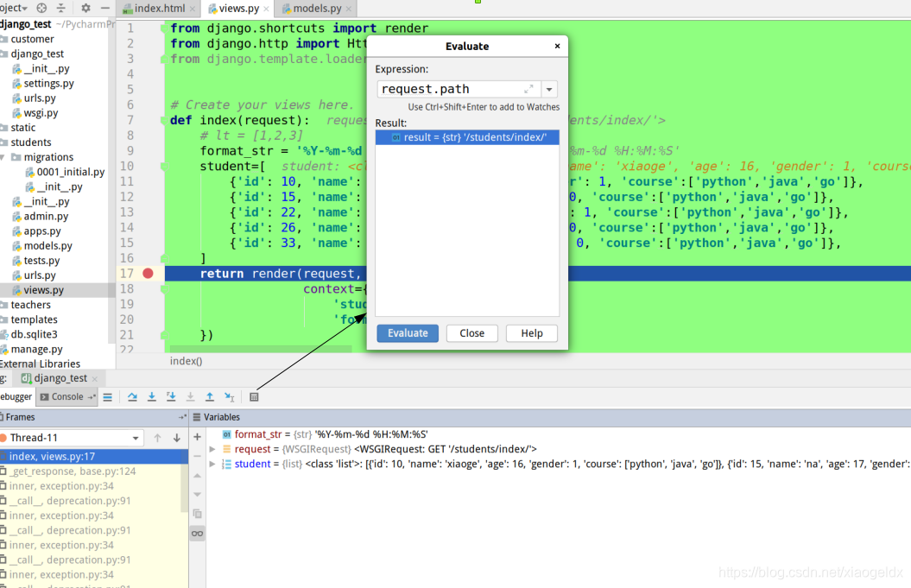Switch to the views.py editor tab
This screenshot has height=588, width=911.
[x=239, y=8]
